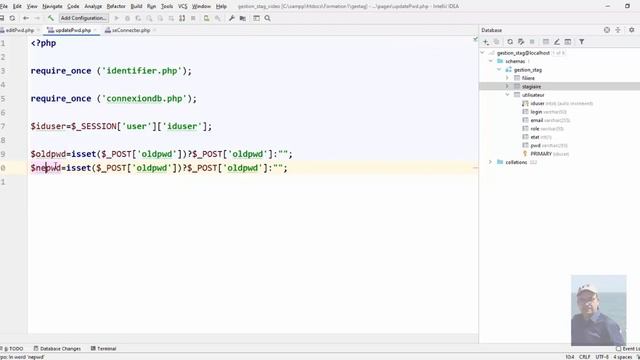Add a new data source with plus icon
Image resolution: width=640 pixels, height=360 pixels.
[486, 42]
